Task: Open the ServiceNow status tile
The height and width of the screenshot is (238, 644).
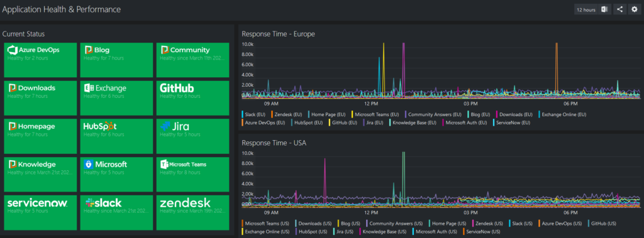Action: [40, 212]
